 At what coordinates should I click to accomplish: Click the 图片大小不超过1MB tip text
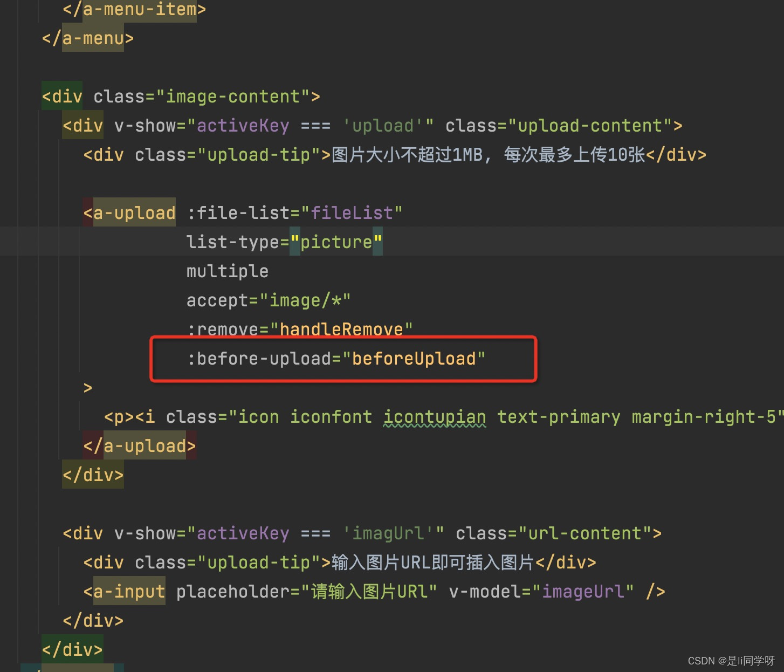click(488, 155)
